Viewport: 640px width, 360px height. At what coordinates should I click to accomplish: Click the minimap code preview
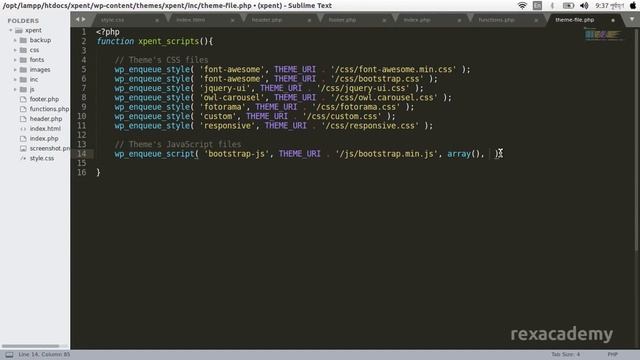(x=604, y=34)
